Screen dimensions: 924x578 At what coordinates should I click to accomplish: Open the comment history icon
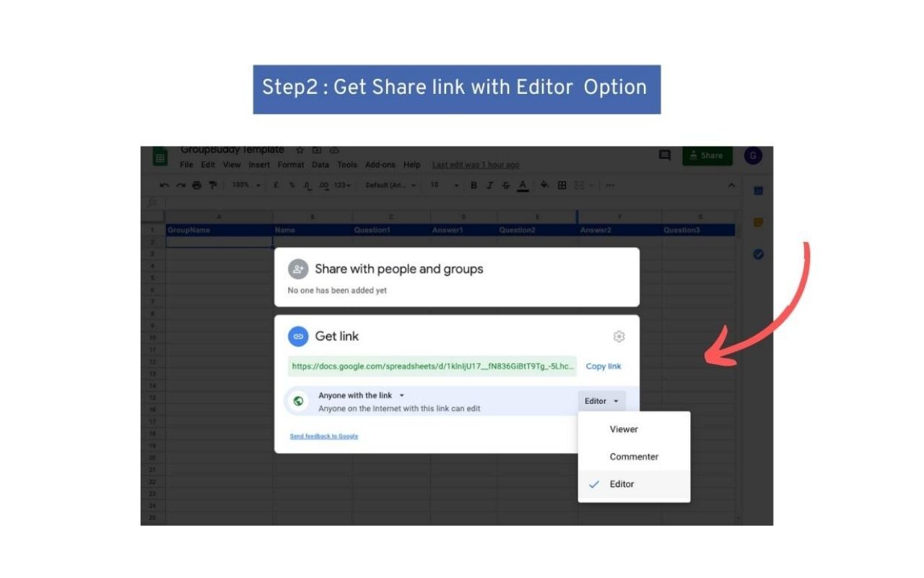(x=665, y=155)
